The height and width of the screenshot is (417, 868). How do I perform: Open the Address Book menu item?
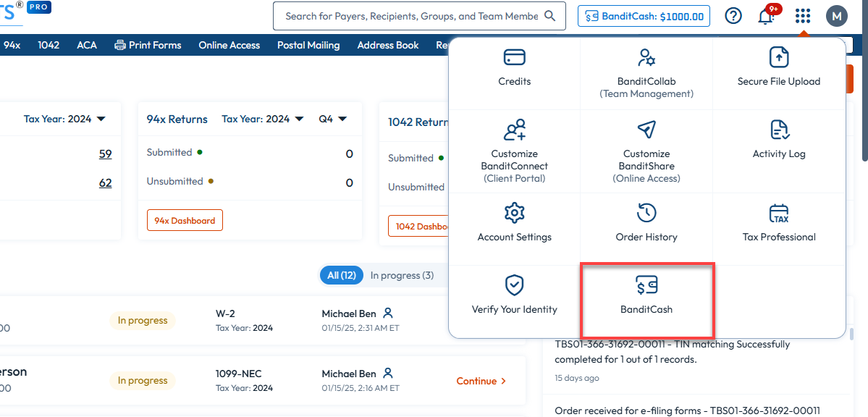pyautogui.click(x=388, y=46)
